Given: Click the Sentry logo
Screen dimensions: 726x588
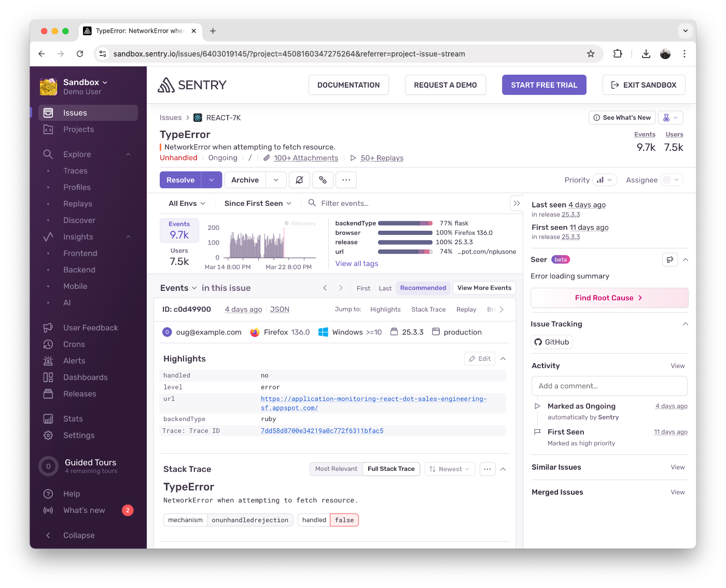Looking at the screenshot, I should click(192, 85).
